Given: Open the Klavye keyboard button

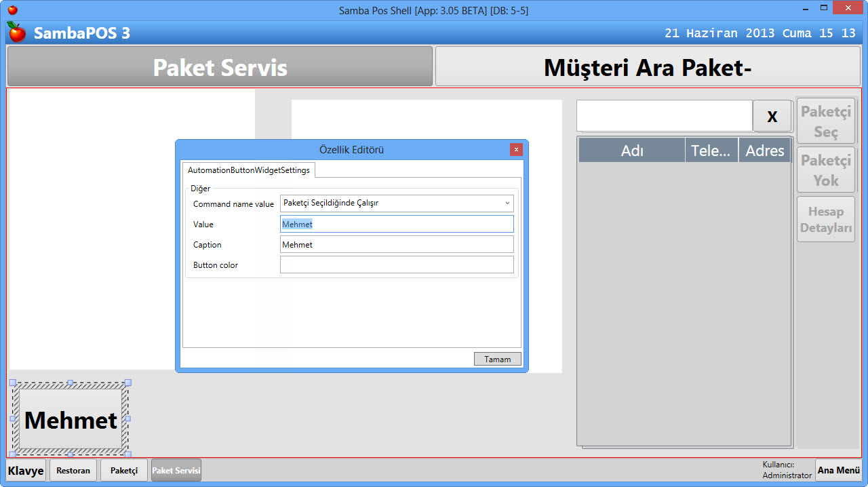Looking at the screenshot, I should tap(25, 469).
